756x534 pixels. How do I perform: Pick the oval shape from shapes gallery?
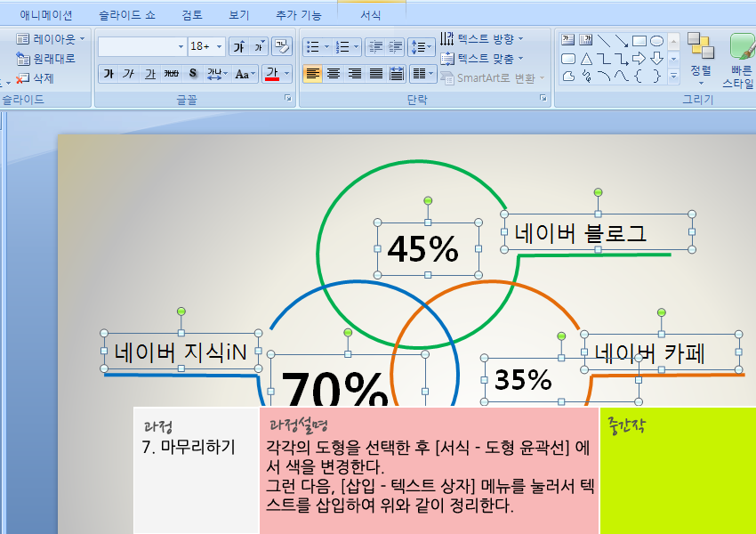click(656, 40)
